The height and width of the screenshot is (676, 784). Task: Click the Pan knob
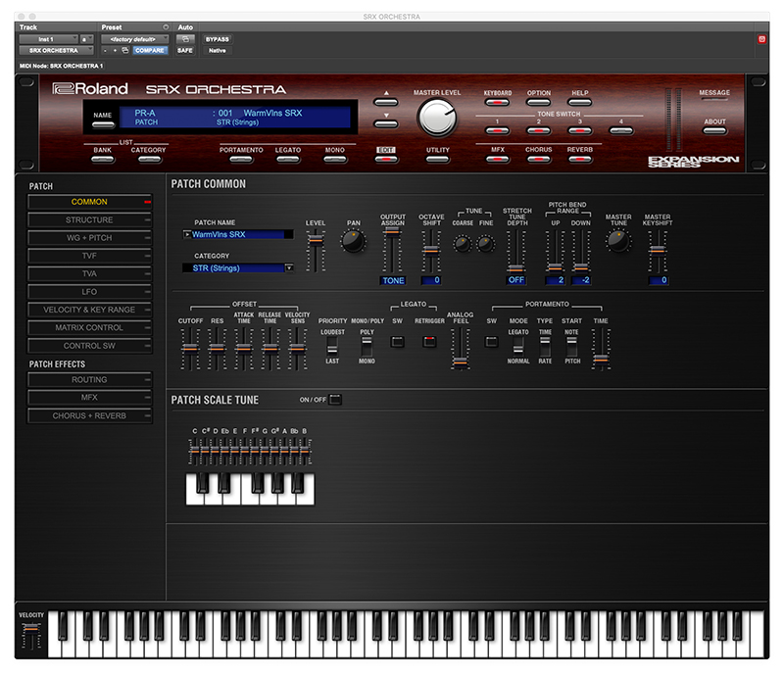pos(353,242)
